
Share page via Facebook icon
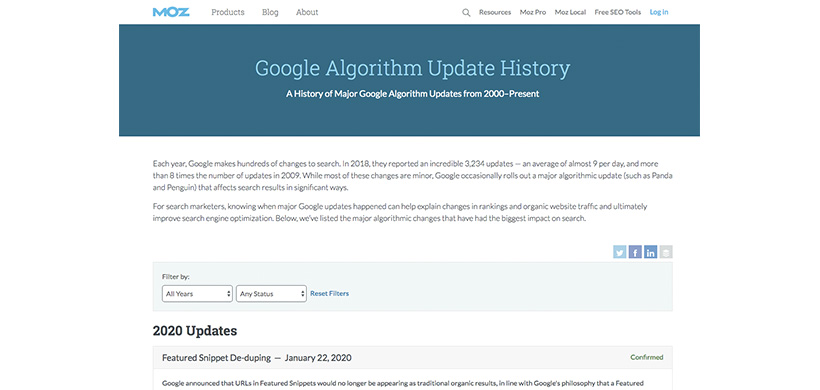coord(635,252)
